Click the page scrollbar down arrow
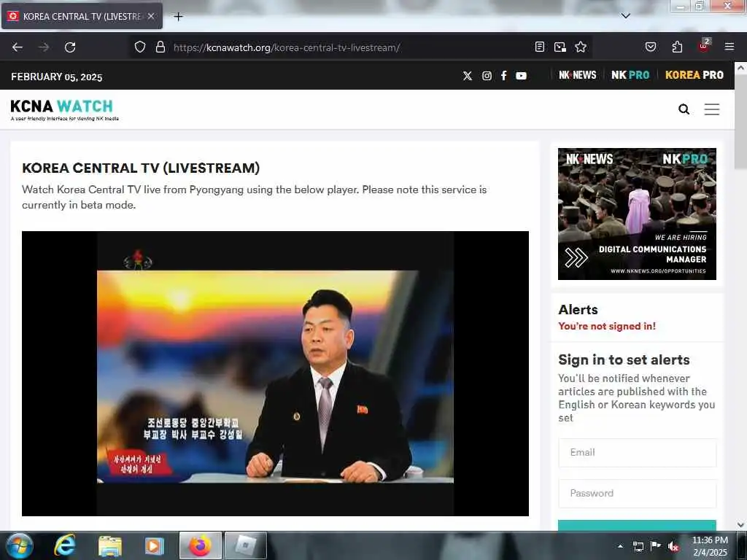 point(741,524)
